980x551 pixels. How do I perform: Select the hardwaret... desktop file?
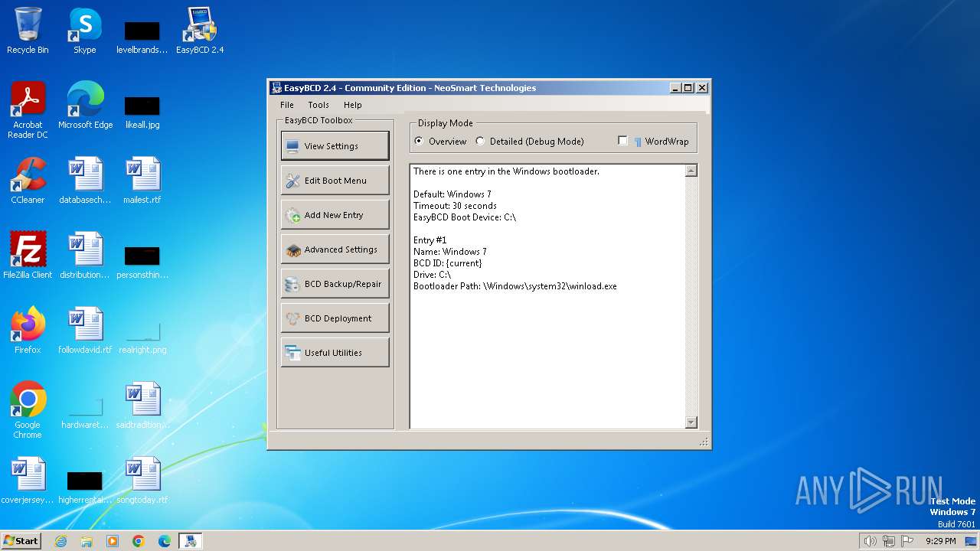point(85,412)
